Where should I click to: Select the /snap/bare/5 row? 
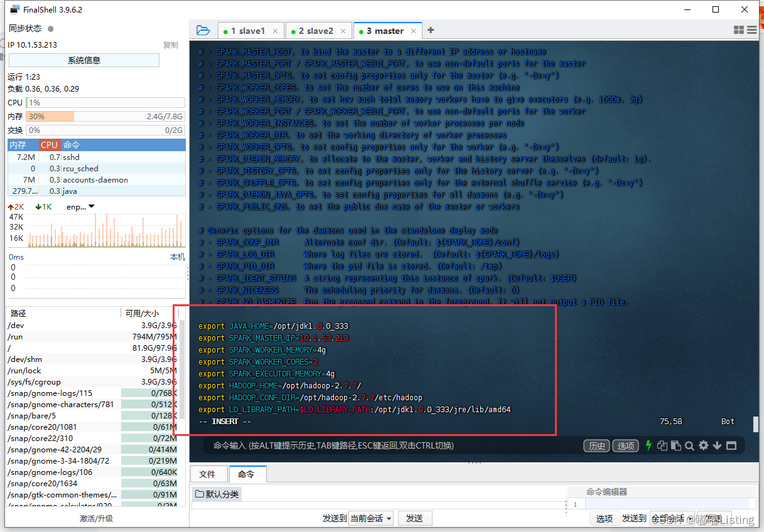coord(93,416)
